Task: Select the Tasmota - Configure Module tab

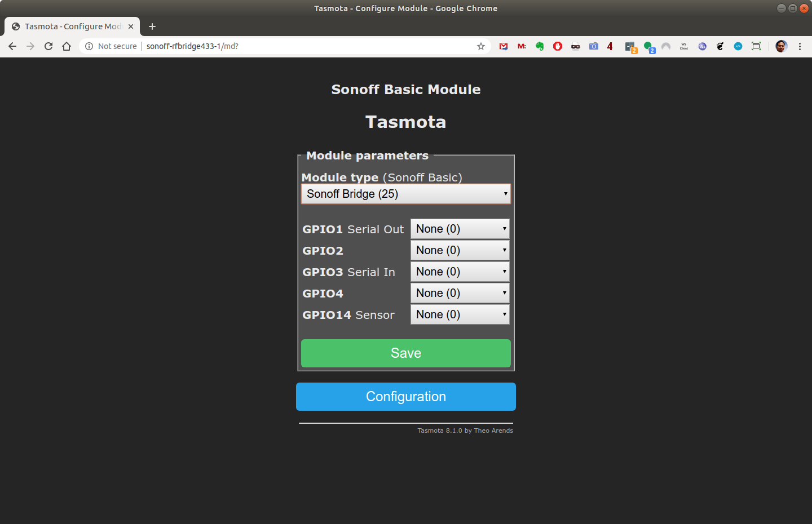Action: (x=72, y=26)
